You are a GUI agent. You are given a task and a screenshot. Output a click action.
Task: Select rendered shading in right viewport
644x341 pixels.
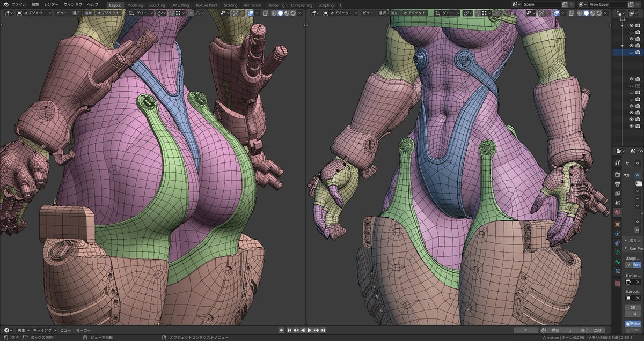pyautogui.click(x=599, y=13)
